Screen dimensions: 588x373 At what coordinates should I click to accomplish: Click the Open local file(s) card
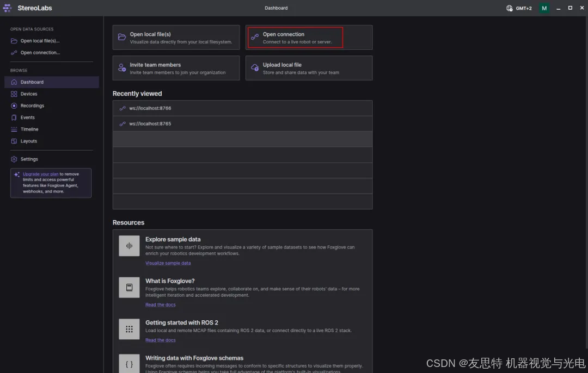pyautogui.click(x=176, y=38)
